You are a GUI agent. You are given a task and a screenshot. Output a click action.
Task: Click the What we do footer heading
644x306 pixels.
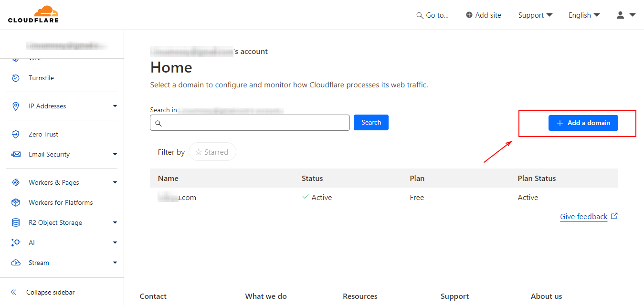tap(266, 296)
